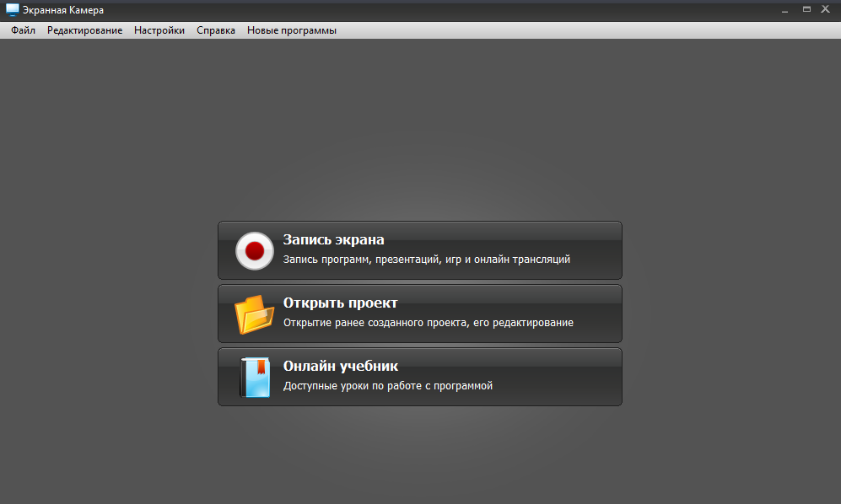The width and height of the screenshot is (841, 504).
Task: Launch the Онлайн учебник heading
Action: (340, 366)
